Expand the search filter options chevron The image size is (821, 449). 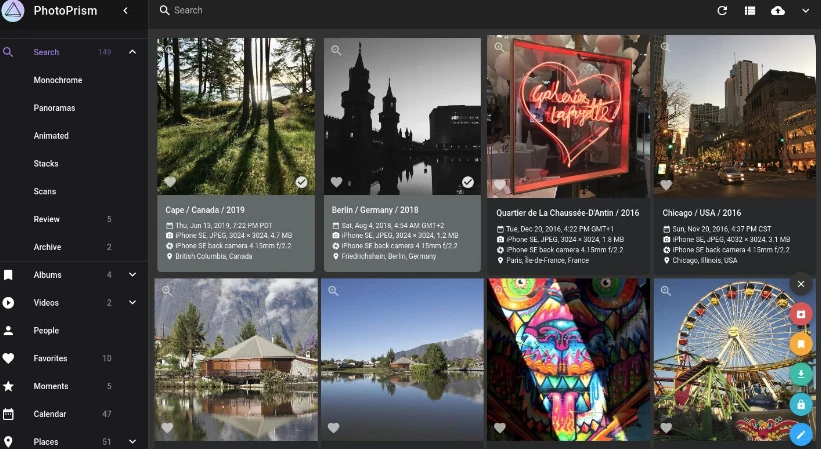805,10
